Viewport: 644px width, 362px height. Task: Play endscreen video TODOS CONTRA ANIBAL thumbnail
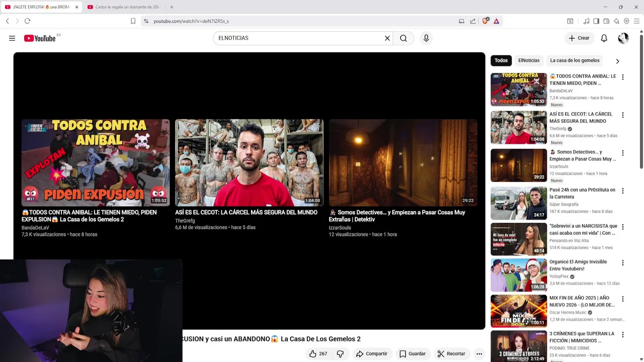point(96,162)
